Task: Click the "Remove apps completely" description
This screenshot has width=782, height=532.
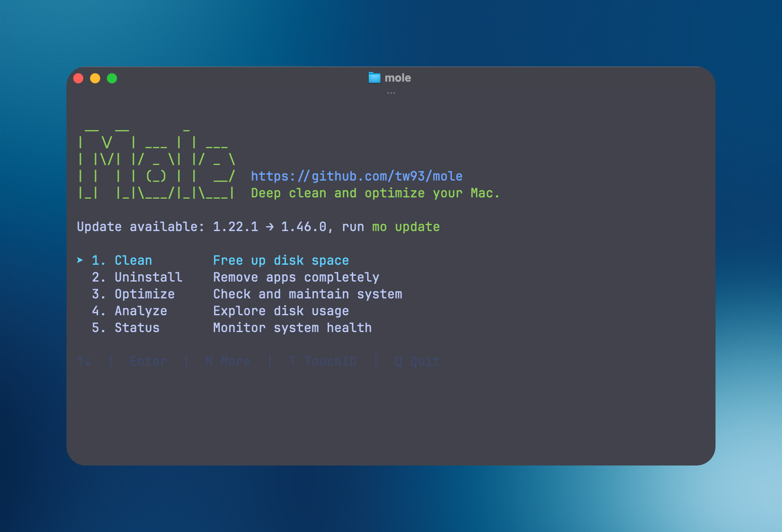Action: point(296,277)
